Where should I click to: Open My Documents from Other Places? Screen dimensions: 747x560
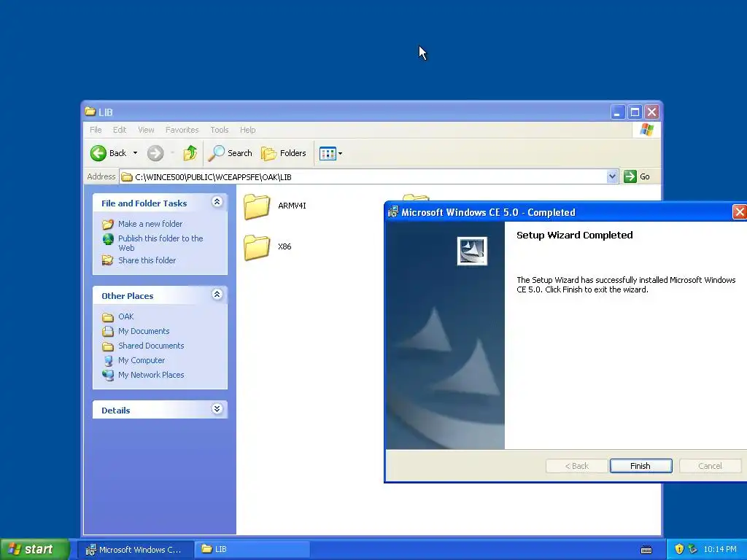coord(144,332)
